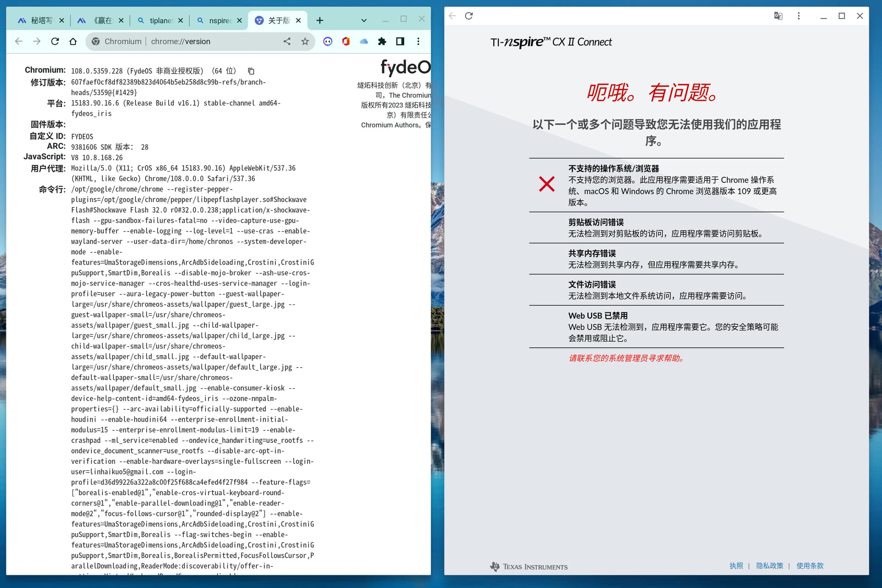Viewport: 882px width, 588px height.
Task: Share the chrome://version page
Action: (x=287, y=41)
